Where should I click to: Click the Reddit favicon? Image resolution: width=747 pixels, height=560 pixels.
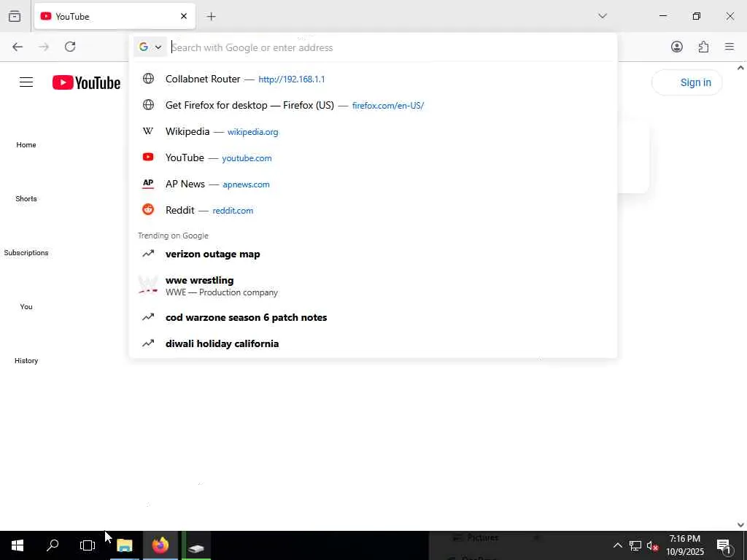148,209
